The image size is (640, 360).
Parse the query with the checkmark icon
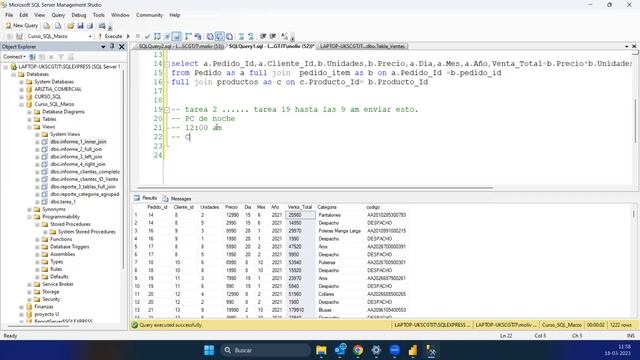147,36
